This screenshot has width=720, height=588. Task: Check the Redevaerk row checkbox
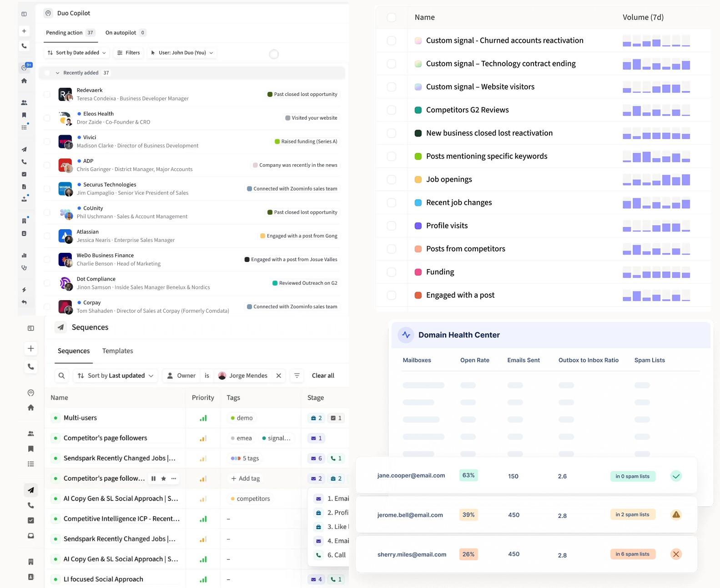point(47,94)
